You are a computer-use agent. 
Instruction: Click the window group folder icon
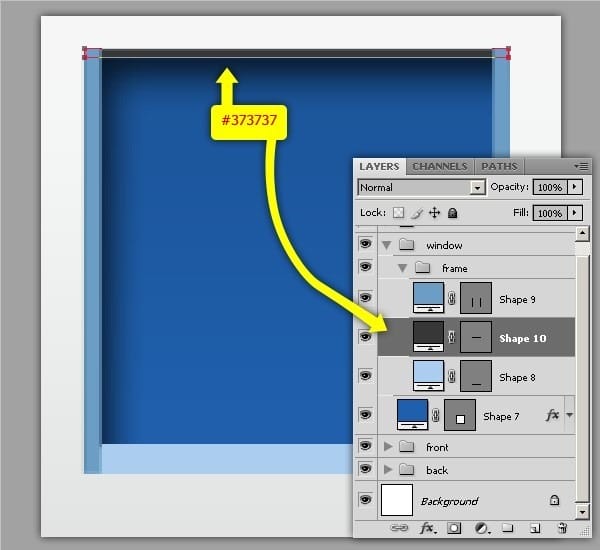coord(406,244)
